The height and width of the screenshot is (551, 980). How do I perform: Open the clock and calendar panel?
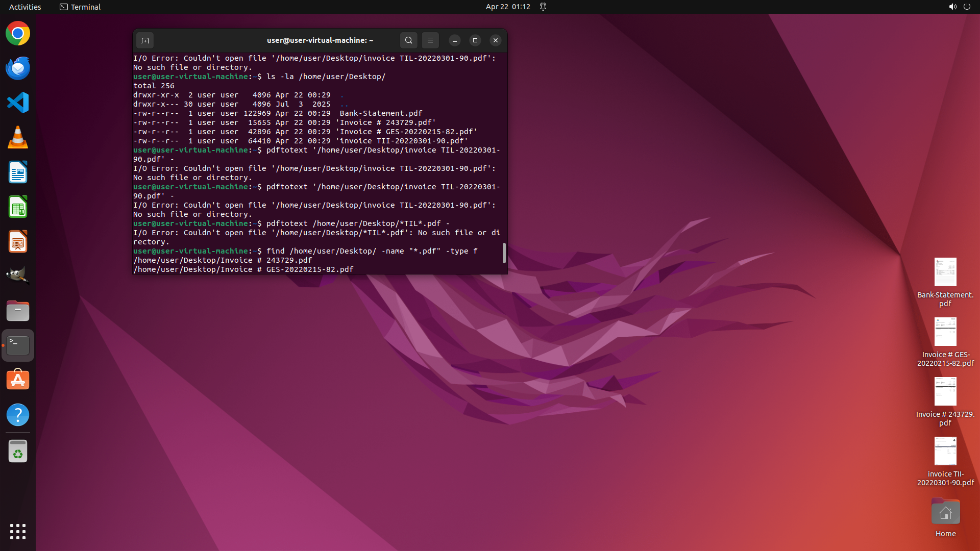pos(507,7)
